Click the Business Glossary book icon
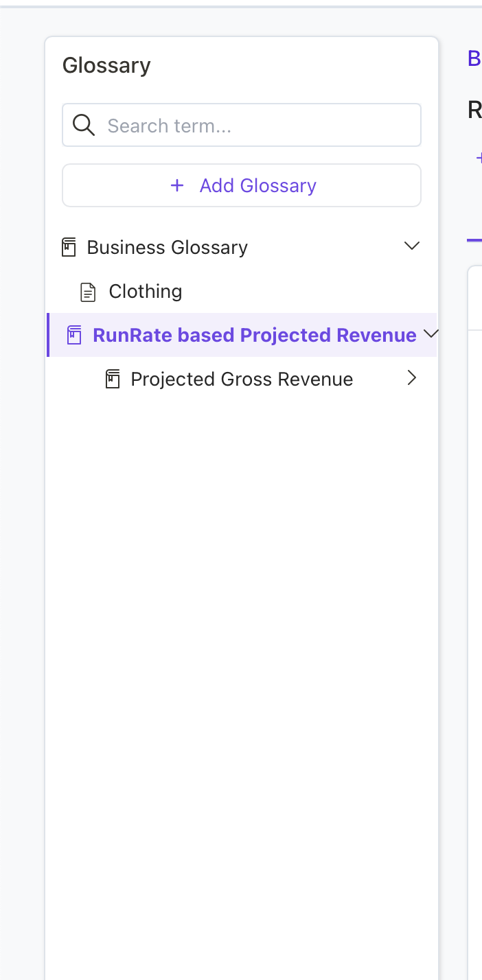The image size is (482, 980). point(69,247)
